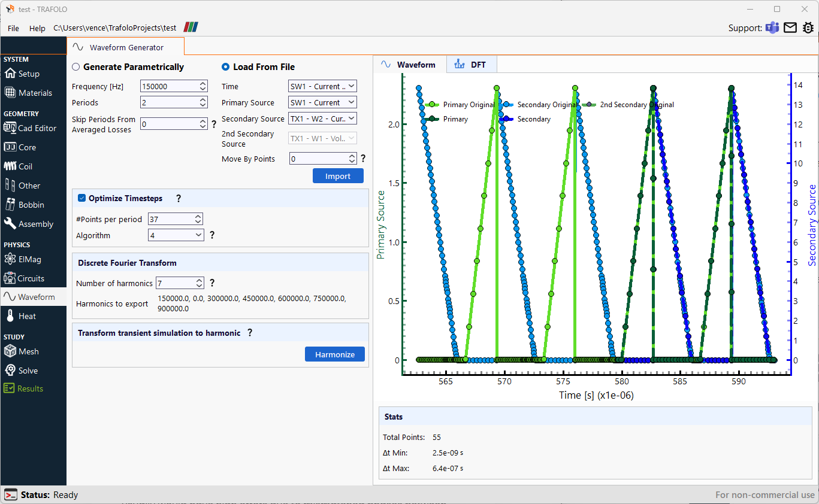
Task: Uncheck the Optimize Timesteps checkbox
Action: 82,198
